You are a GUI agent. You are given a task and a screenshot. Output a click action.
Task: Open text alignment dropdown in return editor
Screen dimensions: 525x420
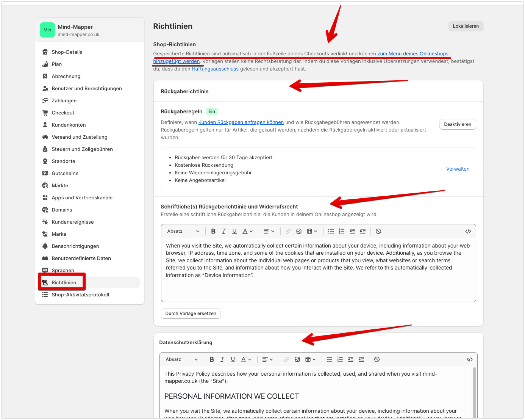269,231
